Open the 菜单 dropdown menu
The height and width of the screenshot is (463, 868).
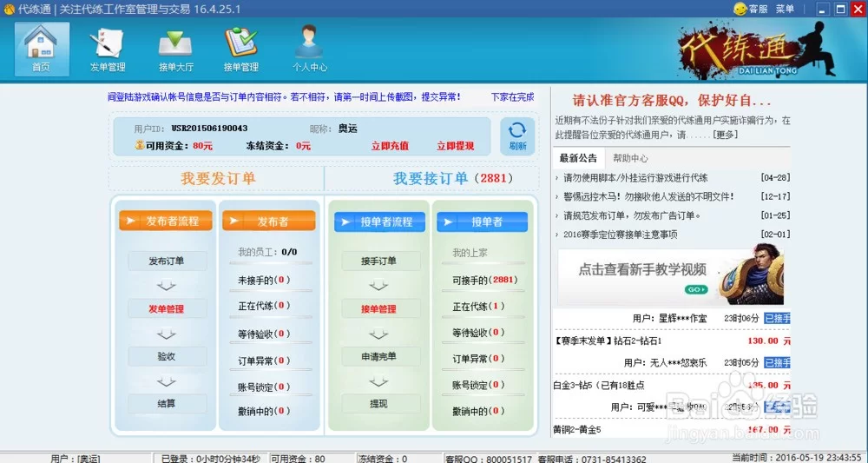pos(785,9)
